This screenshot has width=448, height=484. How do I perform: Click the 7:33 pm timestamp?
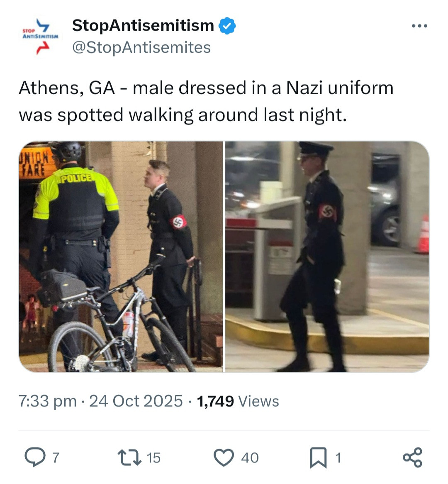(48, 401)
